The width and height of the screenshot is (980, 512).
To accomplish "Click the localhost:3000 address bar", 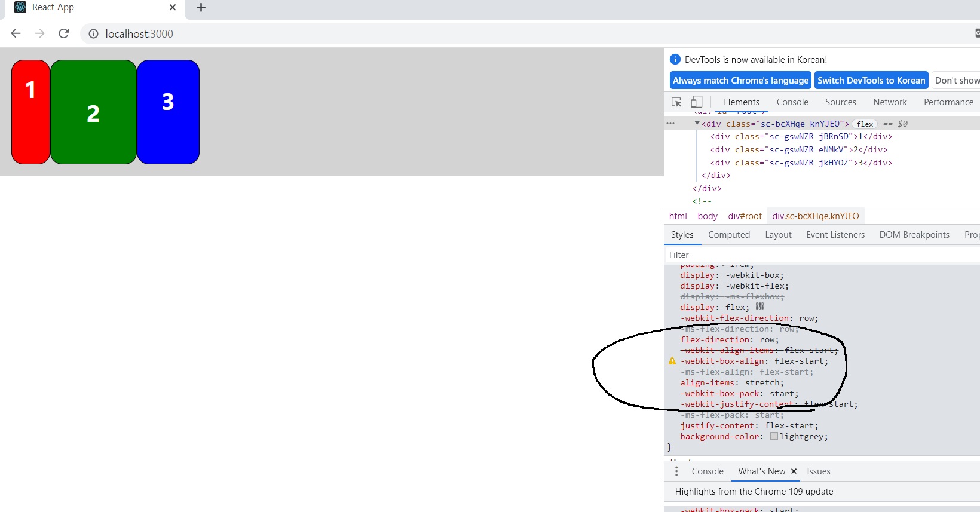I will click(x=526, y=34).
